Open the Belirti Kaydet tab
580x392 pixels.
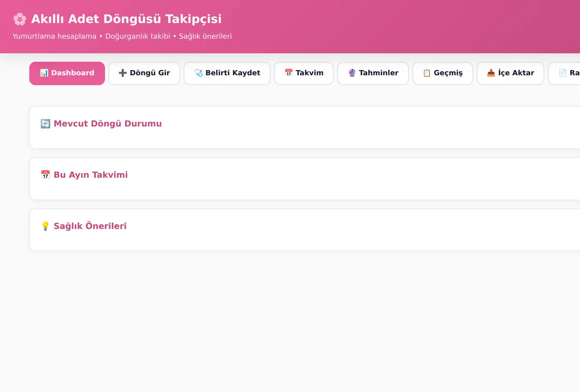tap(227, 73)
